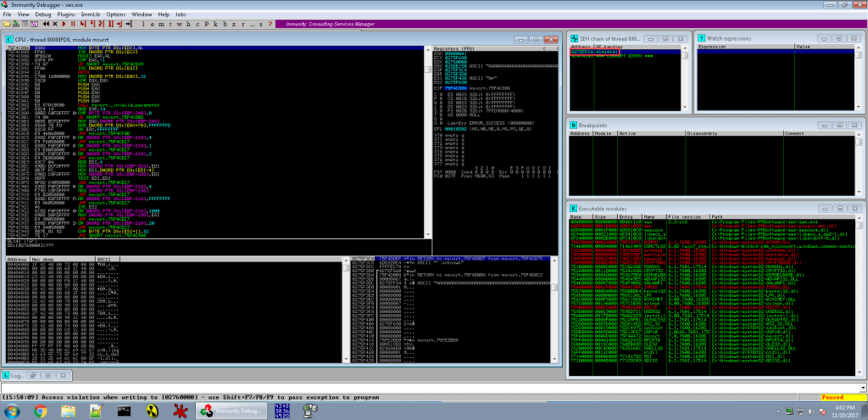Show Windows via 'w' toolbar letter
868x420 pixels.
(x=180, y=25)
